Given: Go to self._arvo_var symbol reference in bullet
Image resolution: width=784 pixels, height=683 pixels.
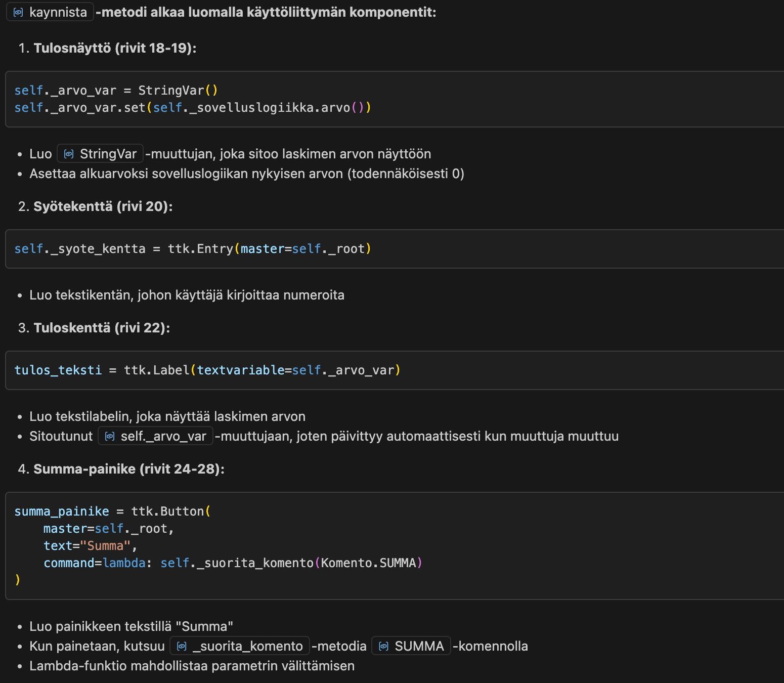Looking at the screenshot, I should point(163,436).
